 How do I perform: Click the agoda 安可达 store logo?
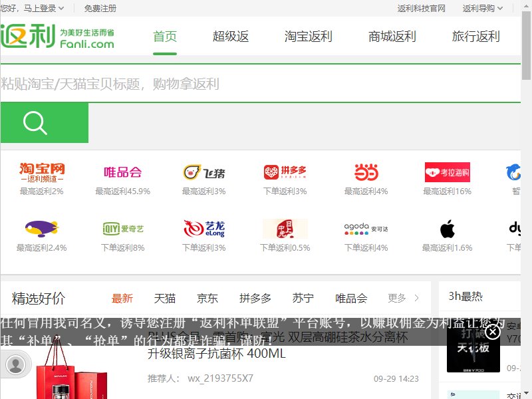pos(366,229)
